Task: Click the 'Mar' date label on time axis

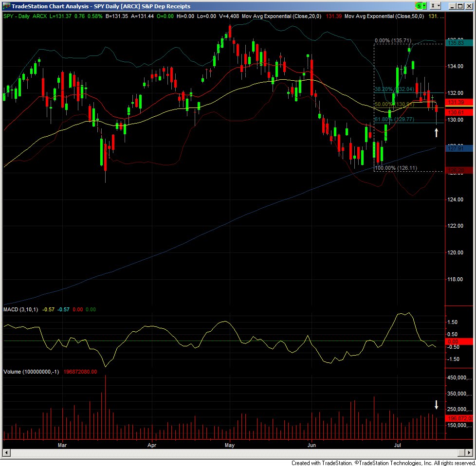Action: click(62, 445)
